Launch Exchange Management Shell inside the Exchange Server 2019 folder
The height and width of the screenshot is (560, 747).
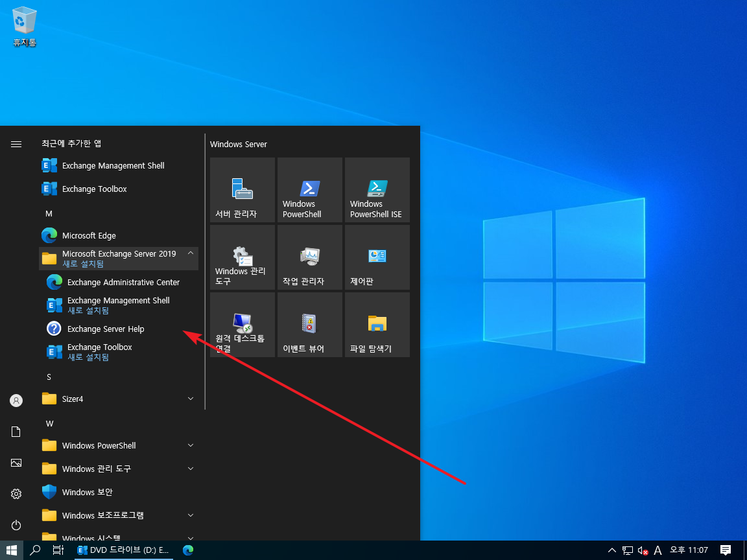119,305
